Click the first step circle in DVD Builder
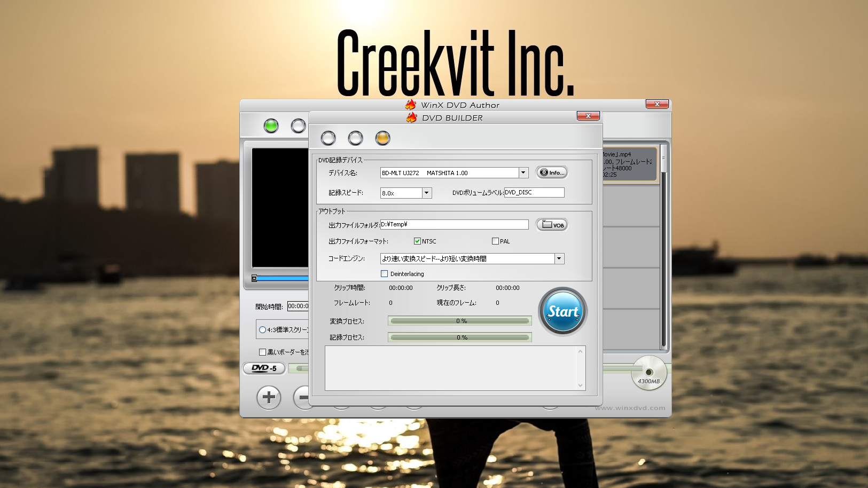Screen dimensions: 868x488 (x=328, y=138)
